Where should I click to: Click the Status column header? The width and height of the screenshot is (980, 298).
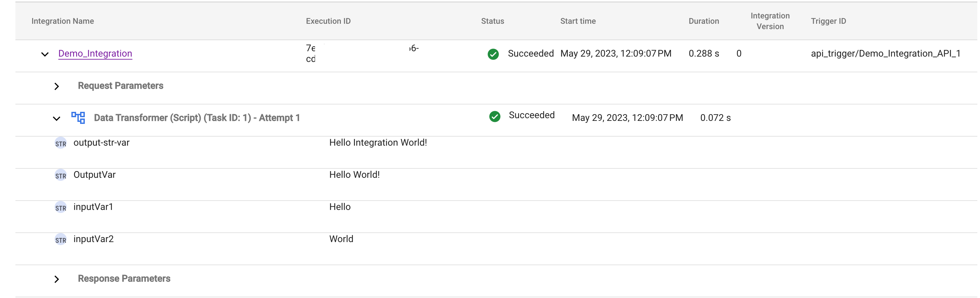[x=492, y=21]
